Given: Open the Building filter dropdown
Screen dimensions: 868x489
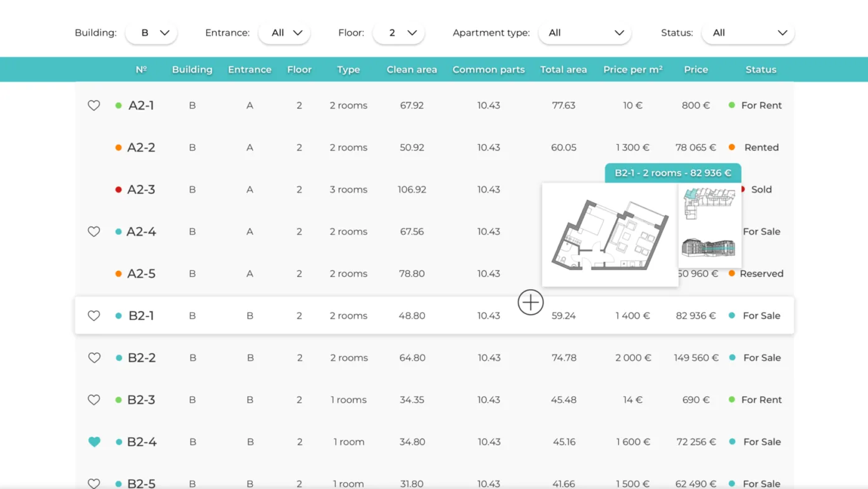Looking at the screenshot, I should 152,32.
